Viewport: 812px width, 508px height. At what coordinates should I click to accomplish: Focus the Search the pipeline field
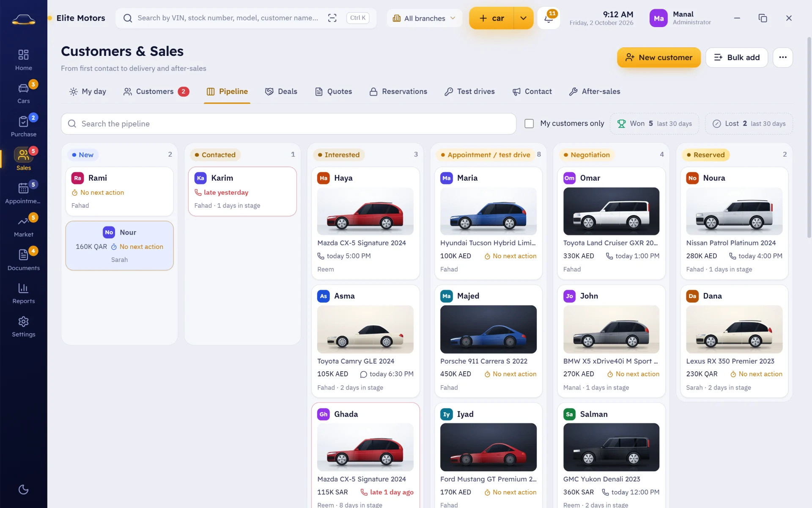[x=288, y=124]
